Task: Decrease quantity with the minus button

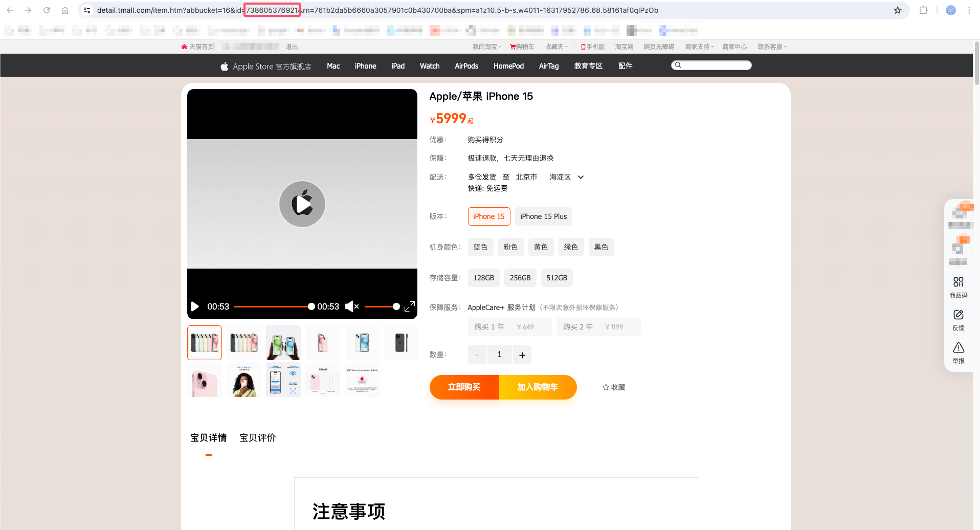Action: (477, 355)
